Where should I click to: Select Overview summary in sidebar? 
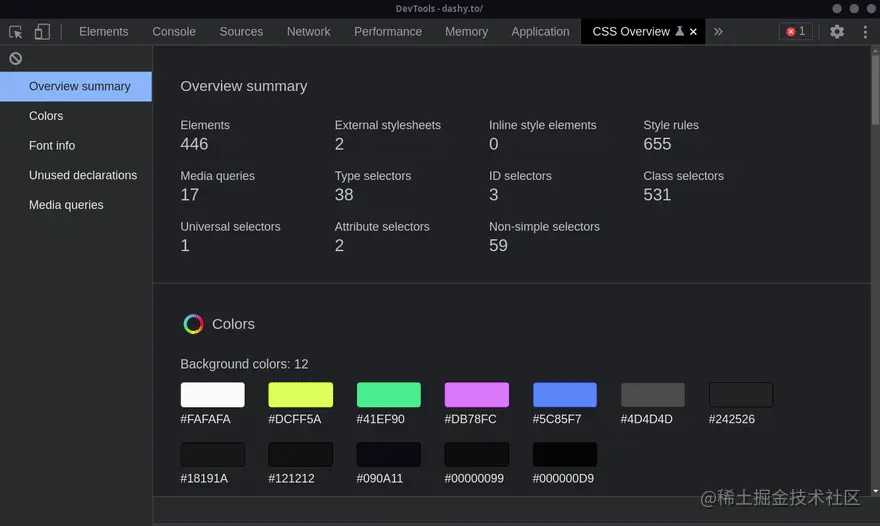(76, 86)
